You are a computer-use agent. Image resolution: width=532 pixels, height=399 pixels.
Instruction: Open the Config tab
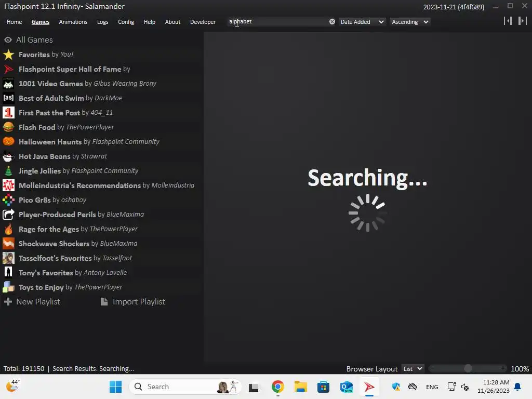pos(126,22)
